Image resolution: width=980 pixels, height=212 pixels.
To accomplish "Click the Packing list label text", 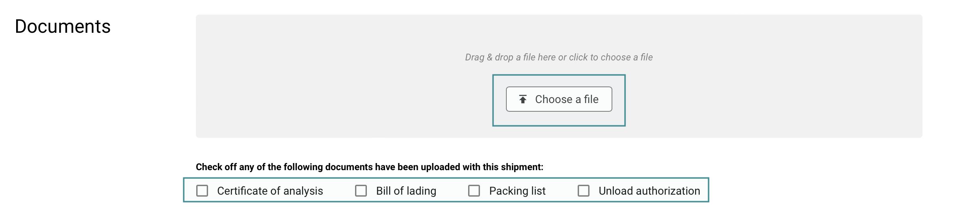I will coord(517,191).
